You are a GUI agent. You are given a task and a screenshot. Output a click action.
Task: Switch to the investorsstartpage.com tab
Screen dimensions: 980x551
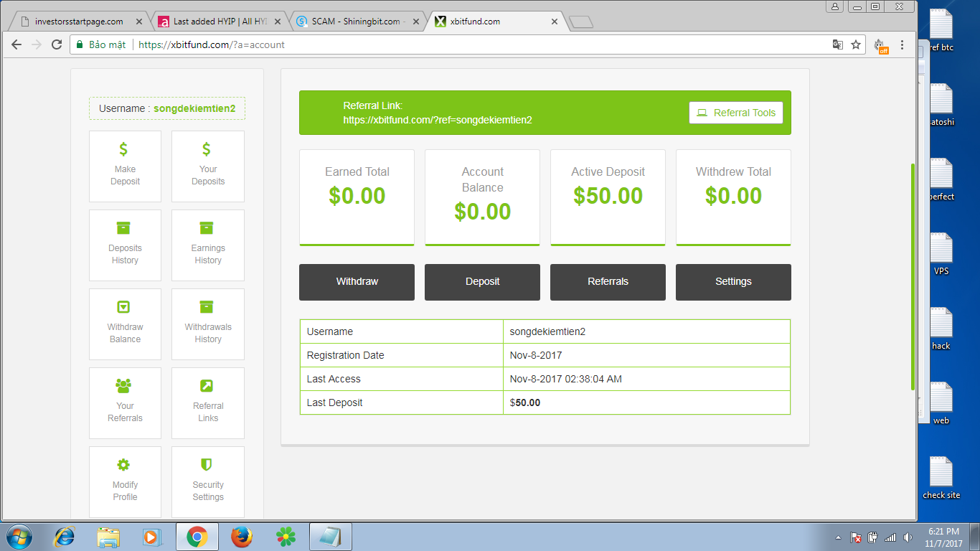[77, 22]
